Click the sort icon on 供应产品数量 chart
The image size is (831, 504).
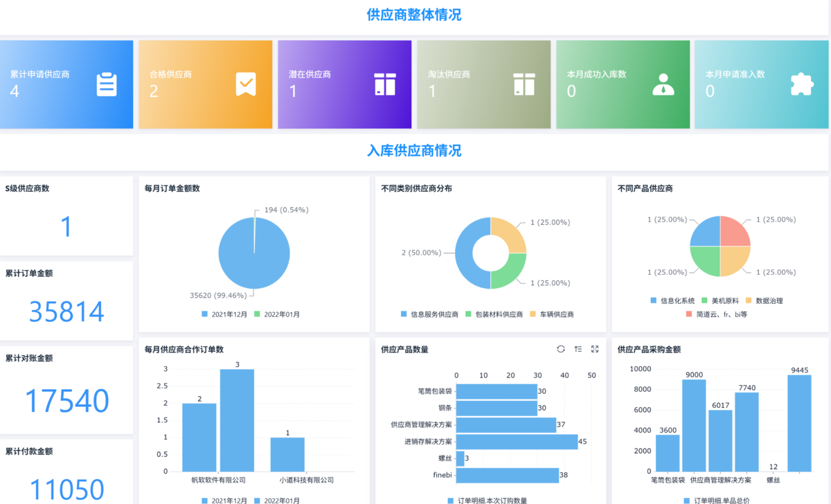pos(578,349)
